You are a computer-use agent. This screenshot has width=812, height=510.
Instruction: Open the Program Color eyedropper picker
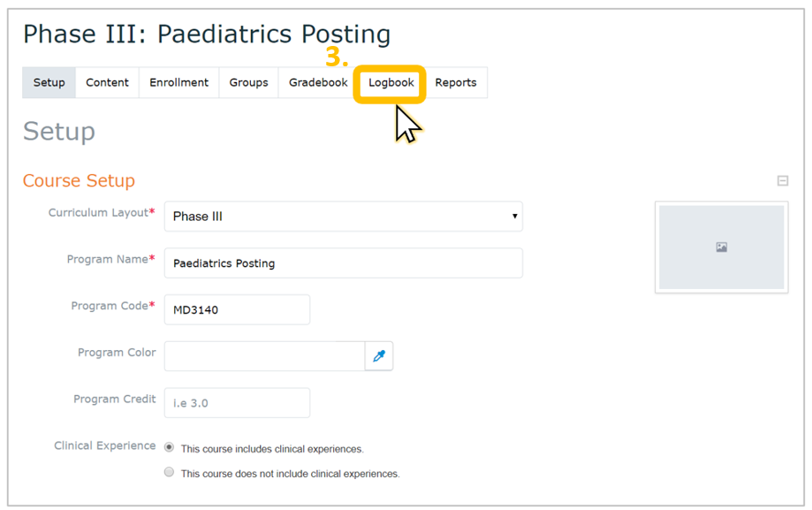coord(379,356)
